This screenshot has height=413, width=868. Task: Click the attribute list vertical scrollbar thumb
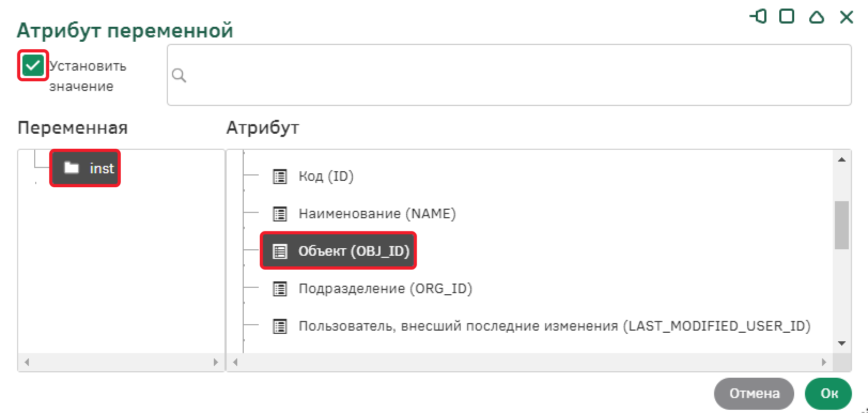click(841, 225)
